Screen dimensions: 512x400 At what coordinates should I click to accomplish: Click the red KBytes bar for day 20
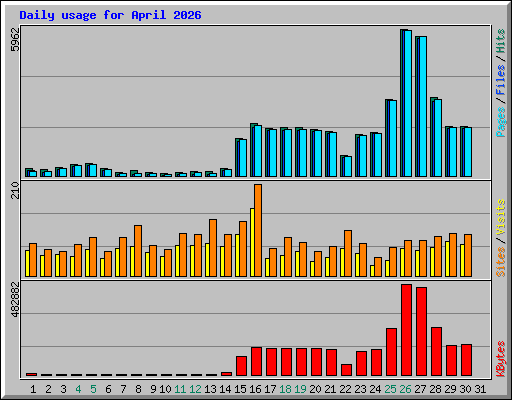click(x=316, y=362)
